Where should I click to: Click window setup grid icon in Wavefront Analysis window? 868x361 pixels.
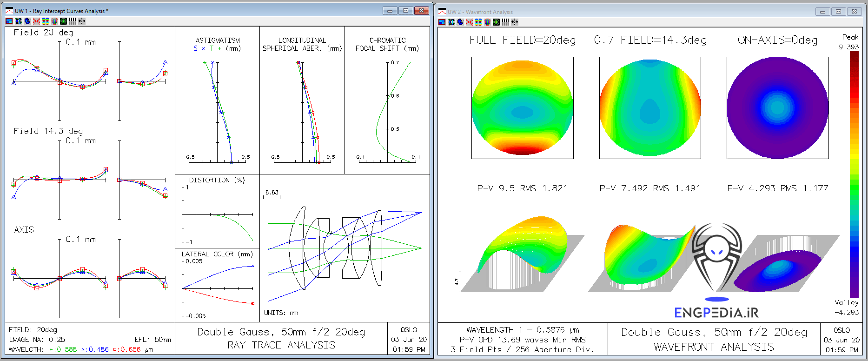[442, 22]
